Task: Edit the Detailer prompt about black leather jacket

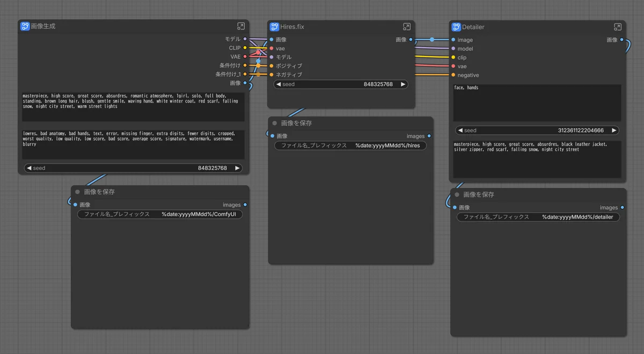Action: tap(537, 160)
